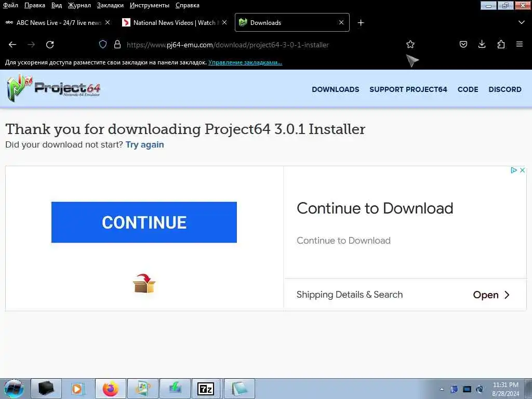Open the extensions puzzle icon

pyautogui.click(x=501, y=44)
